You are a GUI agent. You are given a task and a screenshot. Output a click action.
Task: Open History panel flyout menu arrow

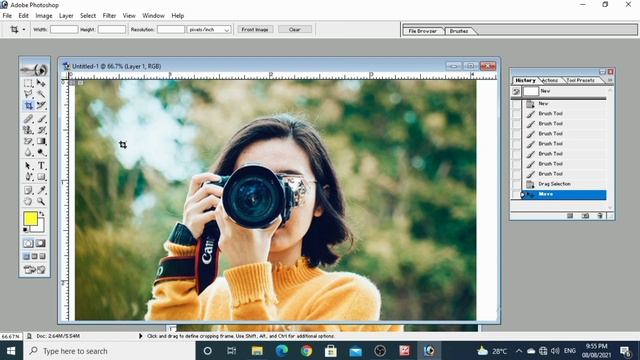coord(610,80)
